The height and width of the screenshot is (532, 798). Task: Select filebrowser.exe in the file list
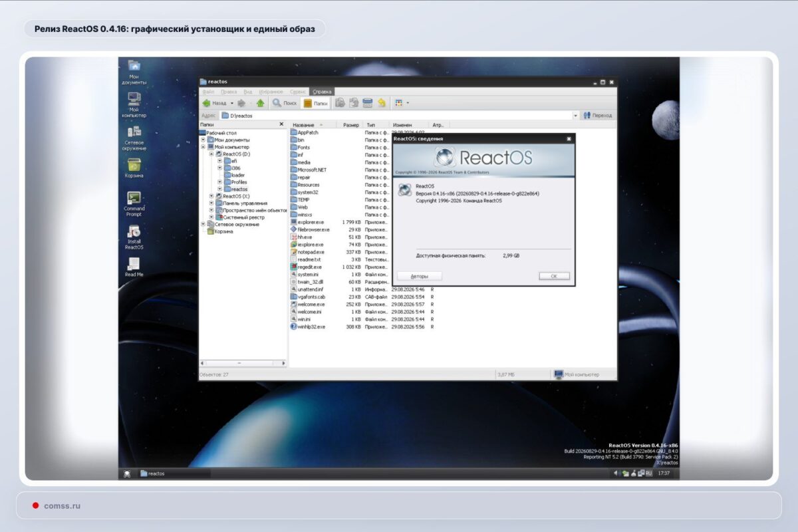[310, 229]
